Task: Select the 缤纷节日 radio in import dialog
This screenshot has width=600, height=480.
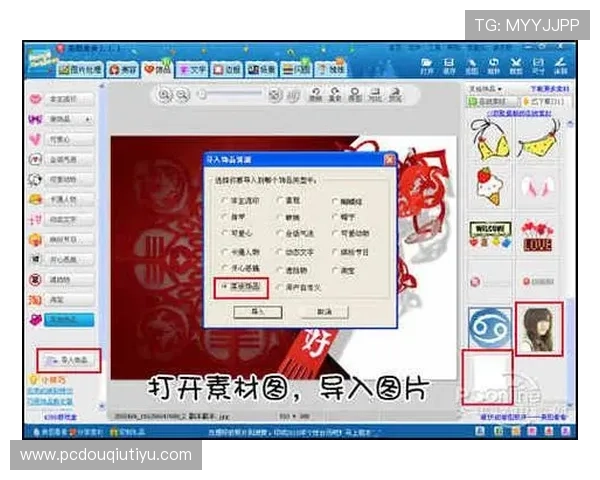Action: pyautogui.click(x=335, y=252)
